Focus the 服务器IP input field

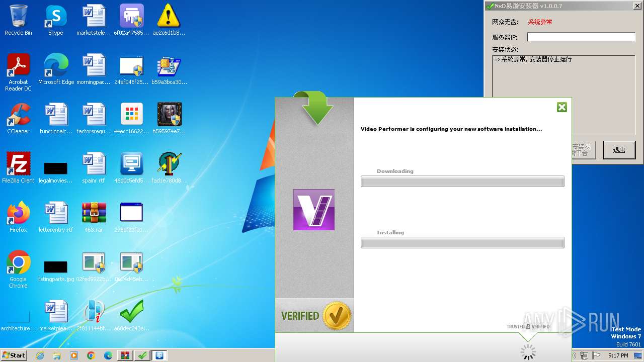[581, 37]
